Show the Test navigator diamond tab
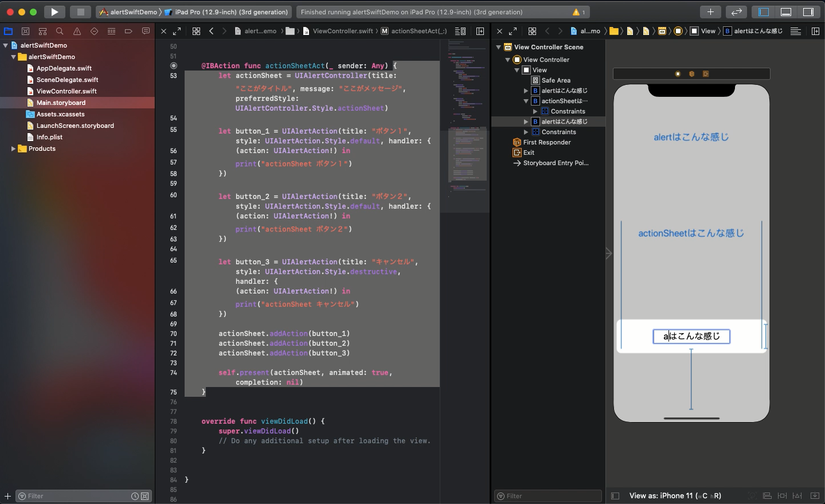This screenshot has height=504, width=825. click(x=94, y=31)
